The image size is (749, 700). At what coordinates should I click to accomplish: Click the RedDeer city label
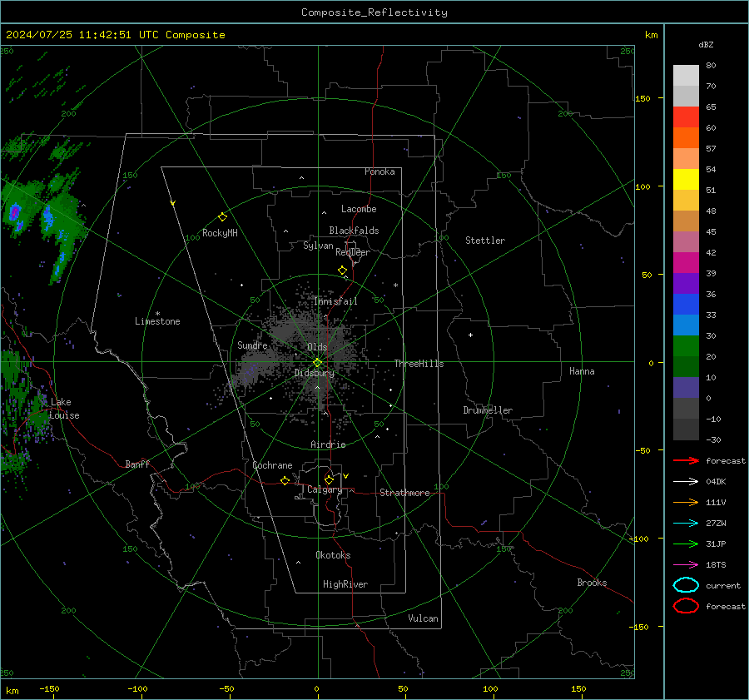pyautogui.click(x=353, y=252)
